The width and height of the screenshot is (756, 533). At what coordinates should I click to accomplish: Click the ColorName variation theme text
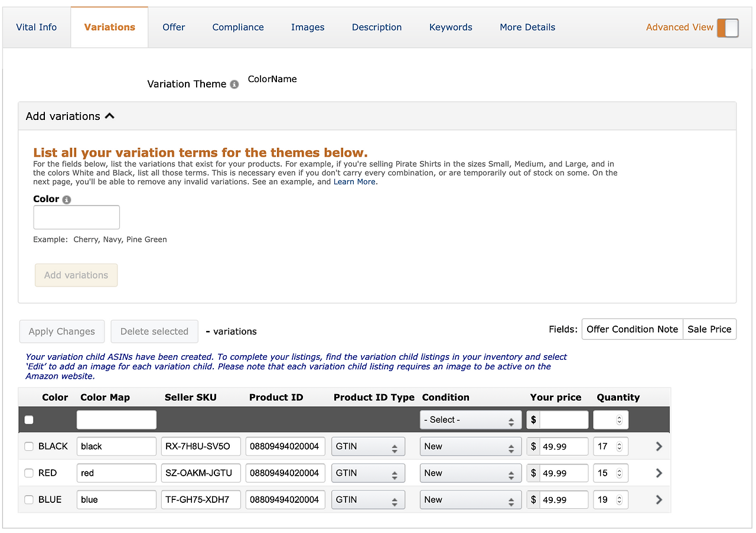tap(272, 79)
